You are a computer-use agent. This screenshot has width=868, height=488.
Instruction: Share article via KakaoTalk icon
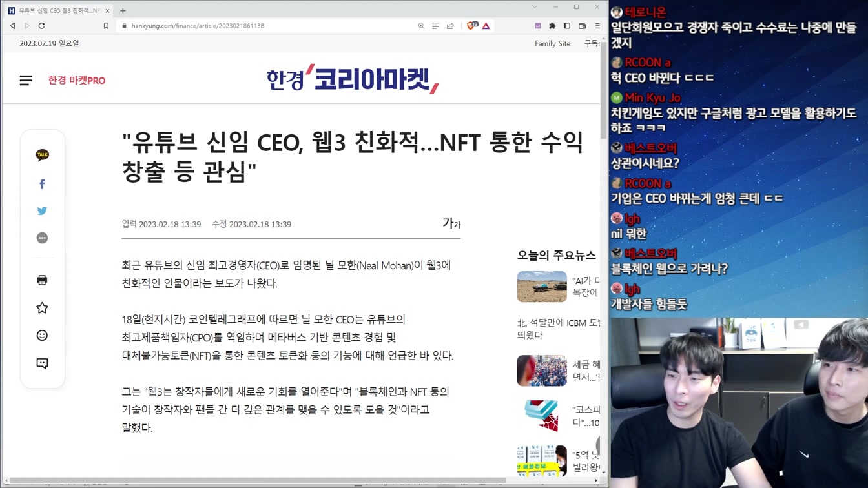pyautogui.click(x=42, y=155)
